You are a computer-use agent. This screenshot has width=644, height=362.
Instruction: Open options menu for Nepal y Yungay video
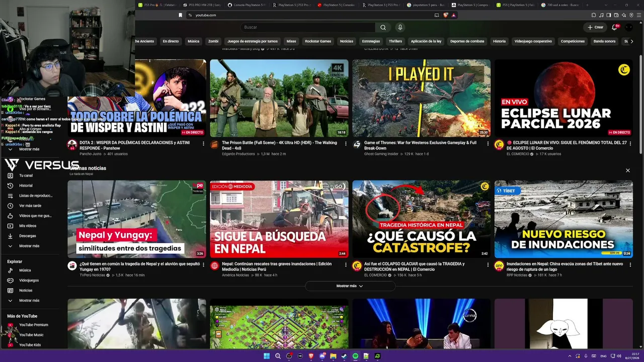click(203, 264)
